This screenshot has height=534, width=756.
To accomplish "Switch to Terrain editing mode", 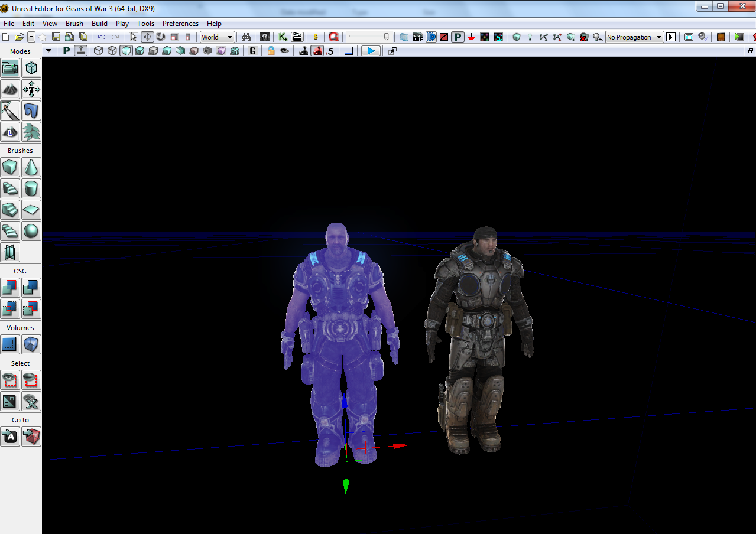I will (x=10, y=89).
